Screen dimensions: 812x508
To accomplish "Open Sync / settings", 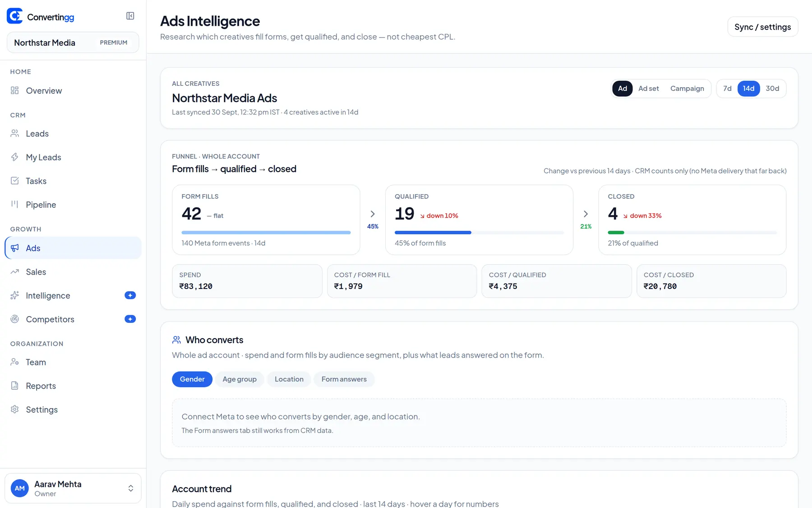I will coord(763,27).
